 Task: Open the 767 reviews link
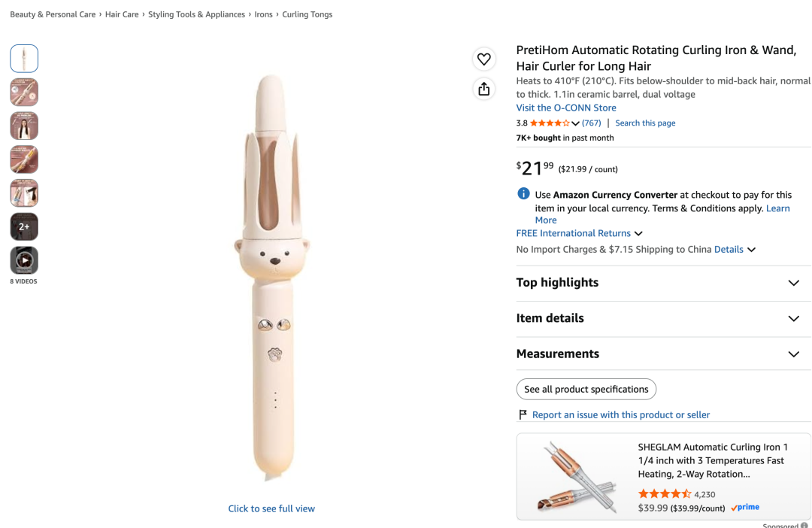[x=592, y=123]
